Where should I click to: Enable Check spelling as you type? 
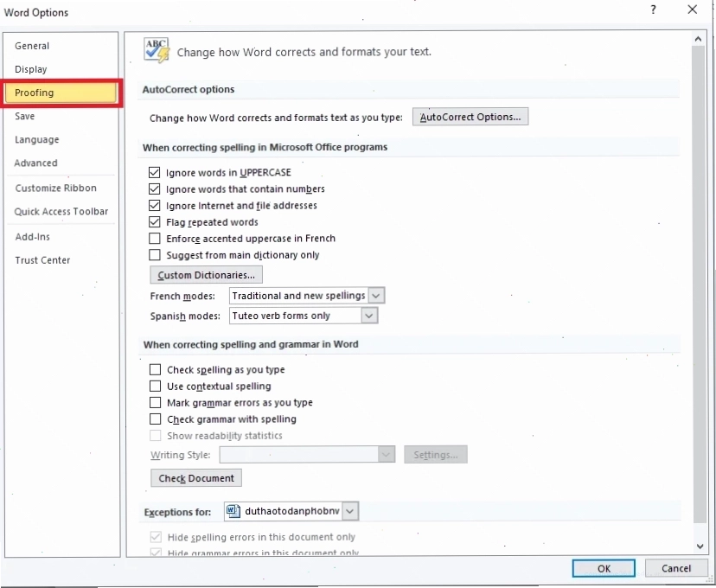(x=156, y=369)
